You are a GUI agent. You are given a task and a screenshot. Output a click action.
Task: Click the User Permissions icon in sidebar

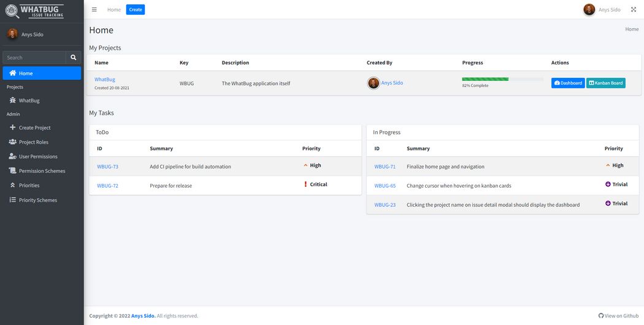pos(13,156)
